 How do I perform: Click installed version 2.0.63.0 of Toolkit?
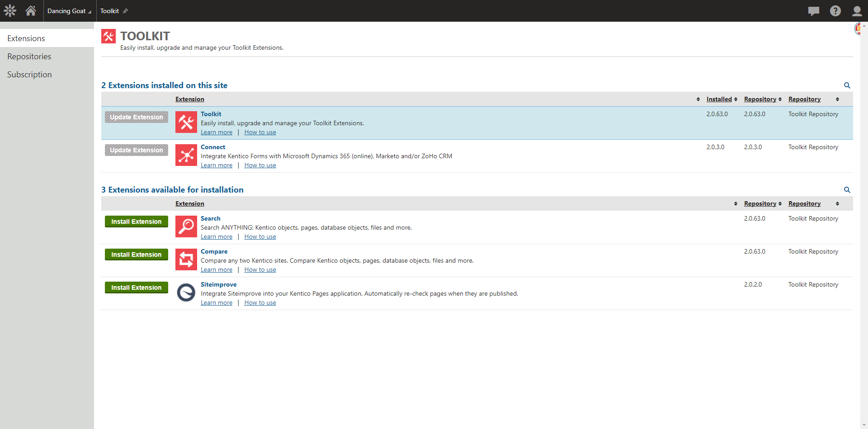[x=717, y=114]
